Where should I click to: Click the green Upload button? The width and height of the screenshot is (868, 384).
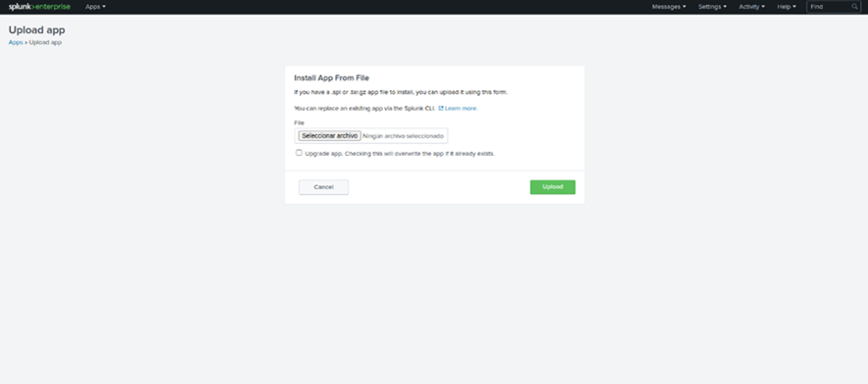point(553,187)
